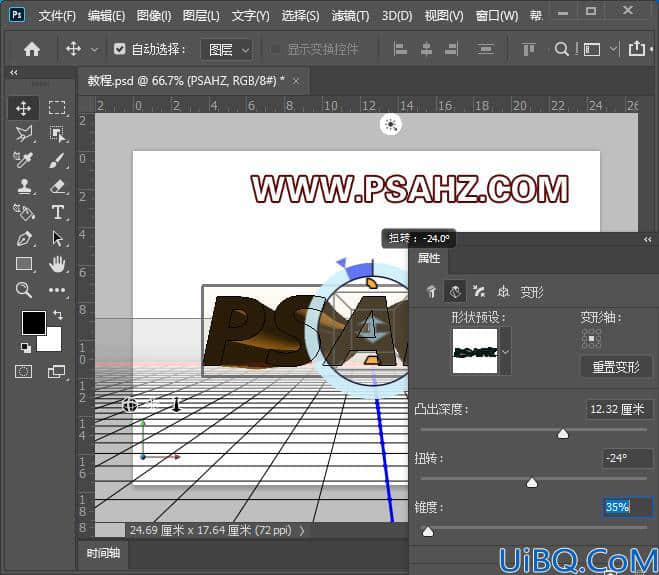Viewport: 659px width, 575px height.
Task: Select the Pen tool
Action: tap(24, 238)
